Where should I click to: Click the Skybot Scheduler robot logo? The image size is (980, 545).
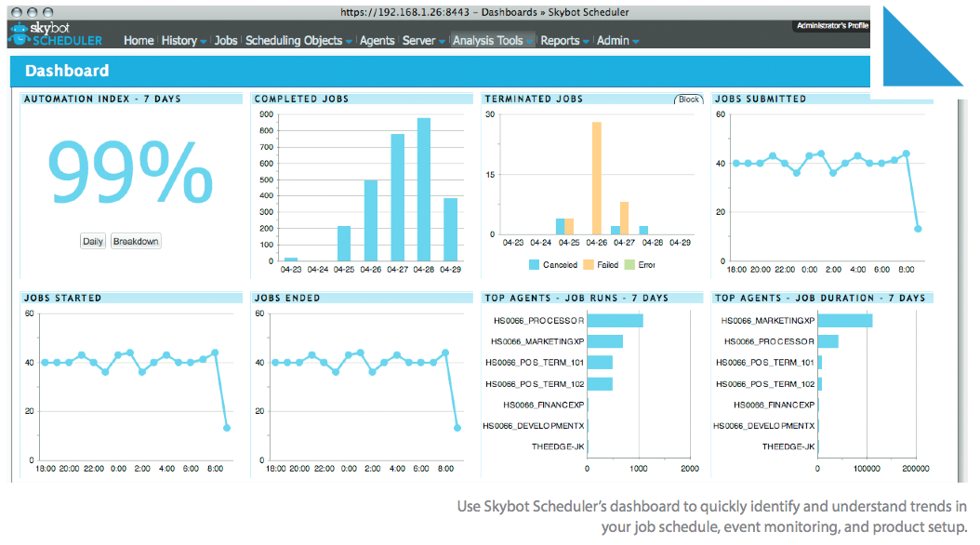20,33
